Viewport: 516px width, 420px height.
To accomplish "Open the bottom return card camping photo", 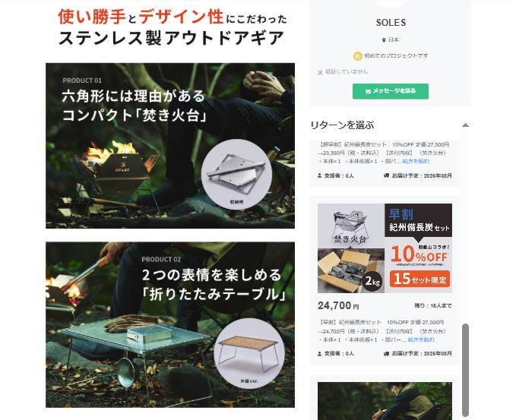I will (385, 401).
